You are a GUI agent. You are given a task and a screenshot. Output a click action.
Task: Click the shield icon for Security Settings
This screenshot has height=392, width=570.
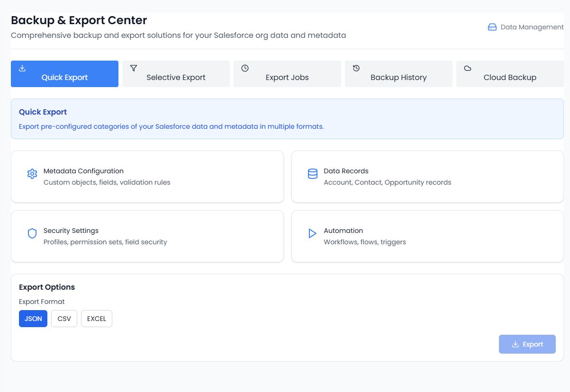click(32, 233)
